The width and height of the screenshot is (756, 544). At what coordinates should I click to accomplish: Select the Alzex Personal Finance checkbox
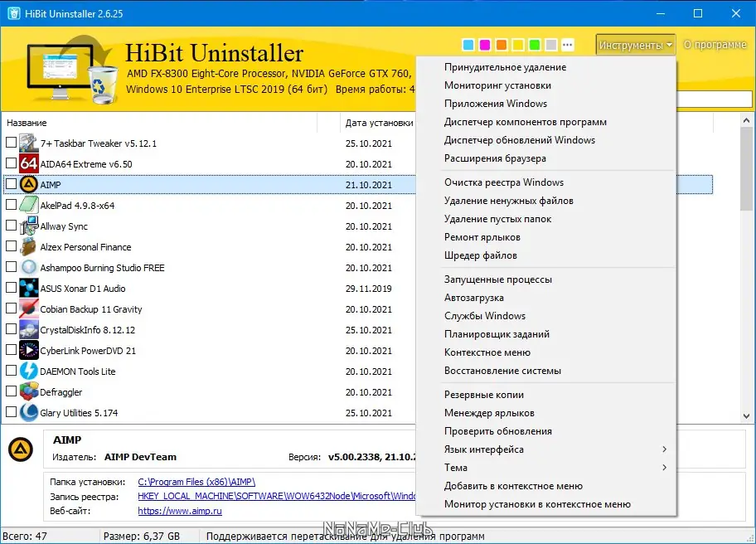tap(11, 246)
